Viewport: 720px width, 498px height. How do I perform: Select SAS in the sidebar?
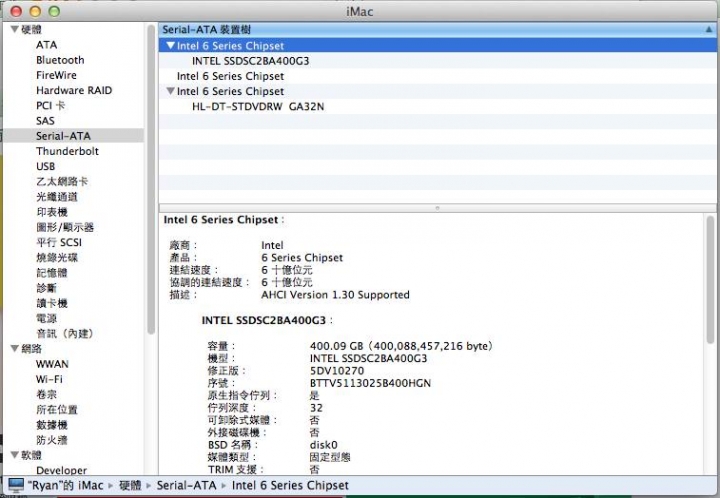pos(45,121)
